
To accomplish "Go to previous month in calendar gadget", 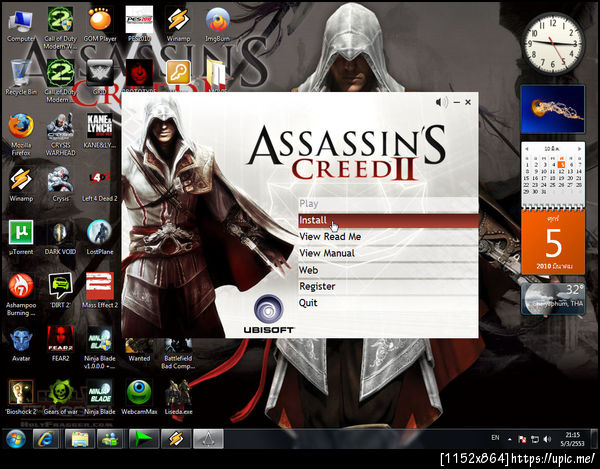I will coord(527,148).
